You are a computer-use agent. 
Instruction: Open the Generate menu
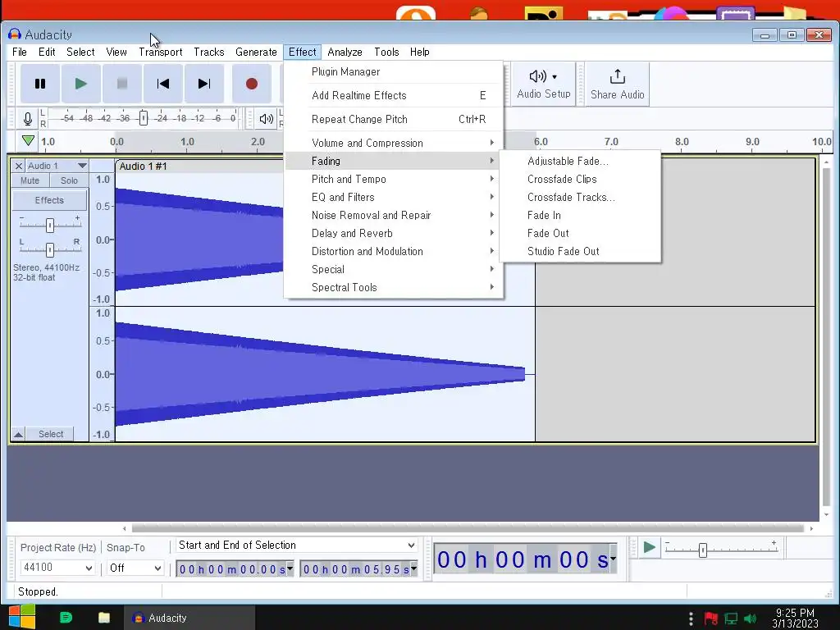(x=256, y=52)
